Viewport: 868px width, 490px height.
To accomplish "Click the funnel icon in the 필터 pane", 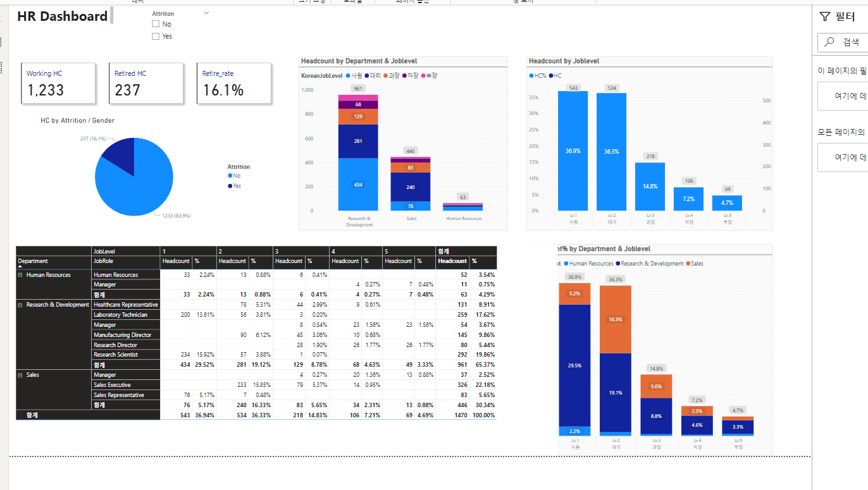I will click(824, 16).
